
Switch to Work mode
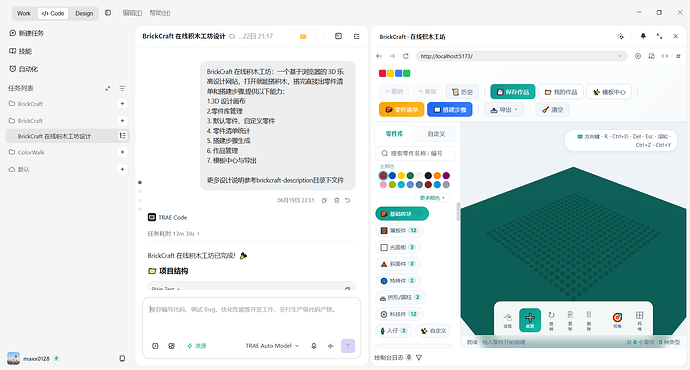tap(24, 13)
